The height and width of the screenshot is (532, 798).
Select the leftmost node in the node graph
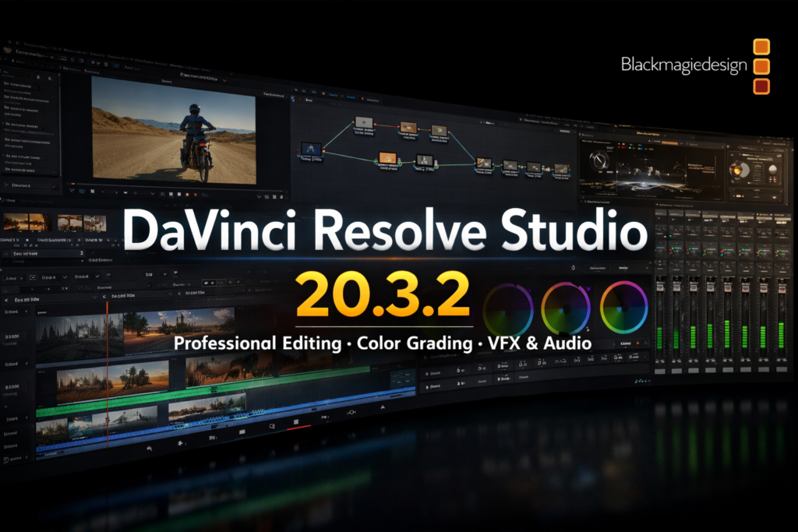click(x=312, y=150)
